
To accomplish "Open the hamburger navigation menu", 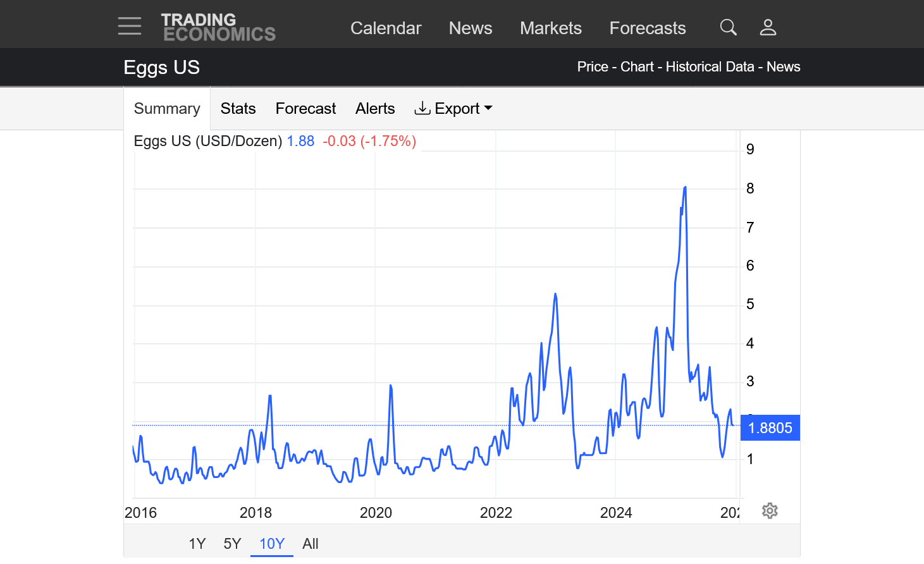I will (130, 27).
